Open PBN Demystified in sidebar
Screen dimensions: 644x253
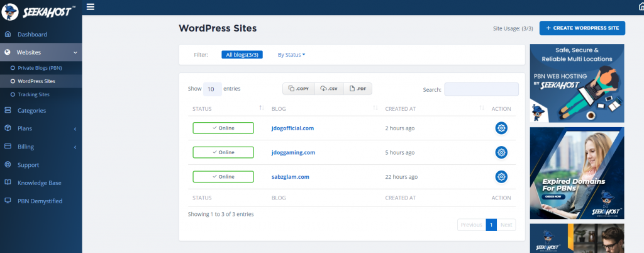(x=40, y=201)
